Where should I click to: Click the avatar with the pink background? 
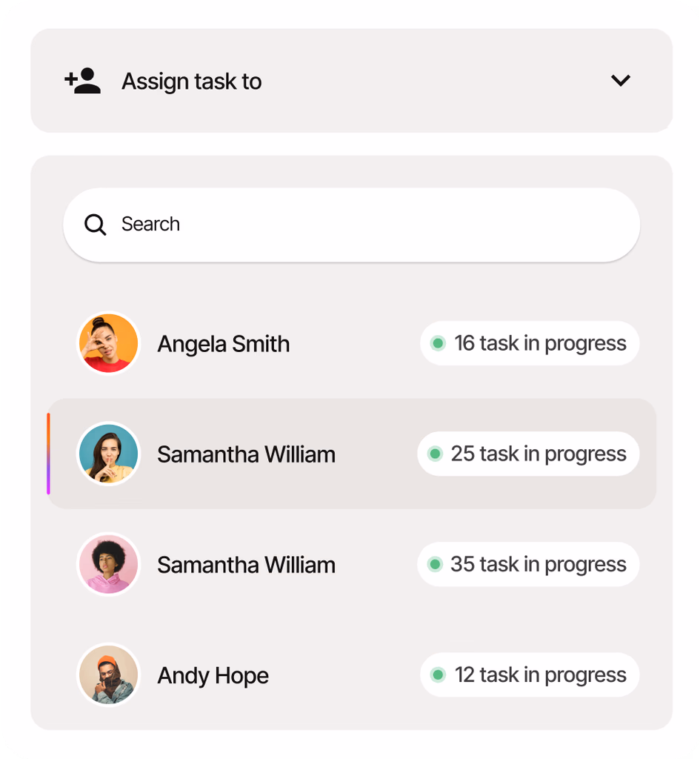[109, 564]
